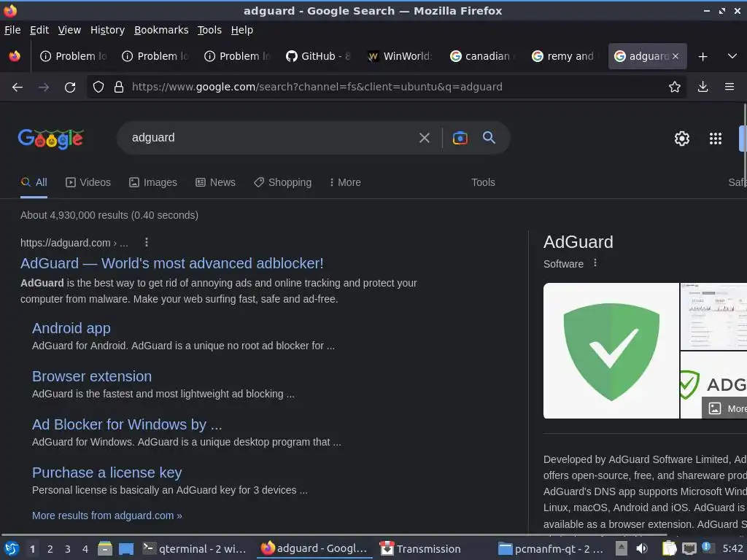Open the Android app sitelink
This screenshot has width=747, height=560.
[x=71, y=328]
